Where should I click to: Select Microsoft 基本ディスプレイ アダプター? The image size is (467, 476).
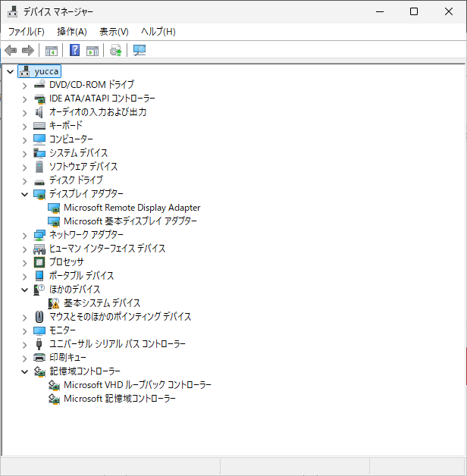[x=130, y=221]
